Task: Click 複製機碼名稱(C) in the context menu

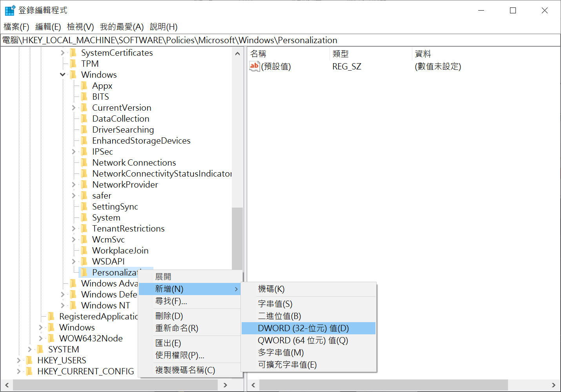Action: 190,370
